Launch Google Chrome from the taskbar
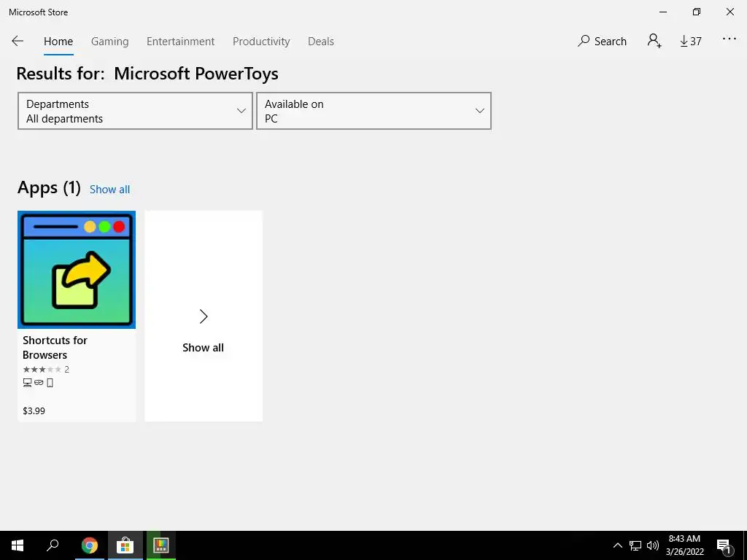Image resolution: width=747 pixels, height=560 pixels. click(x=89, y=545)
